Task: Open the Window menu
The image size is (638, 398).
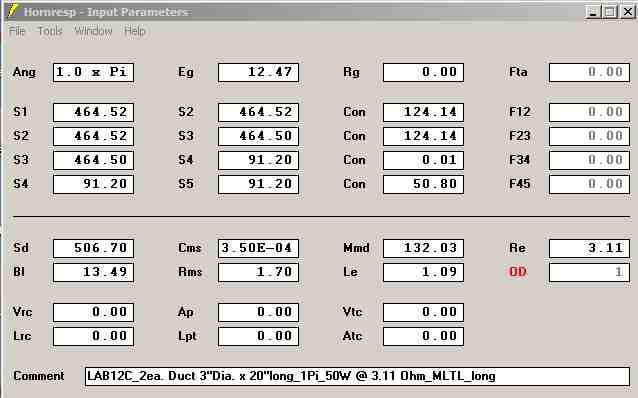Action: [93, 31]
